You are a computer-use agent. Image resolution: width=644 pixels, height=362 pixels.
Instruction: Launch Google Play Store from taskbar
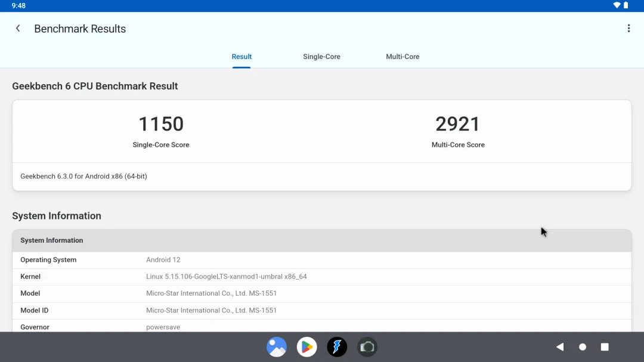[307, 347]
